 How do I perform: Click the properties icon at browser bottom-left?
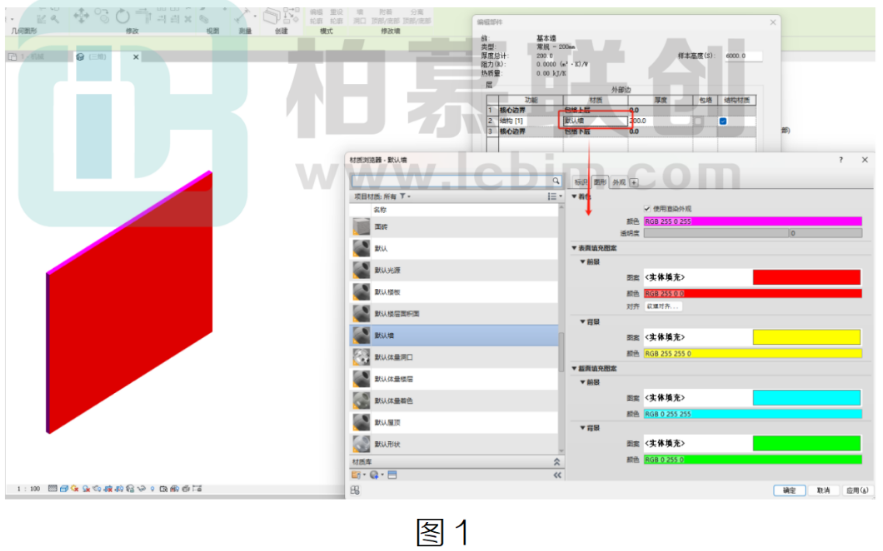tap(355, 490)
